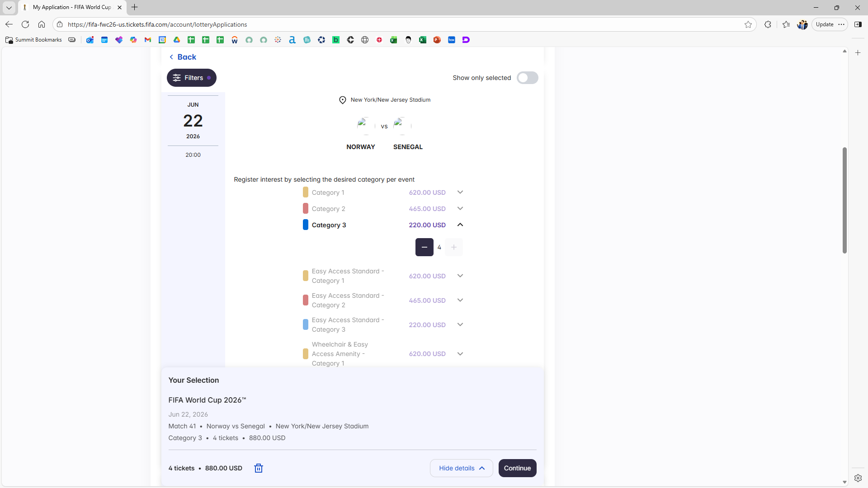Viewport: 868px width, 488px height.
Task: Go Back to the previous page
Action: click(x=183, y=57)
